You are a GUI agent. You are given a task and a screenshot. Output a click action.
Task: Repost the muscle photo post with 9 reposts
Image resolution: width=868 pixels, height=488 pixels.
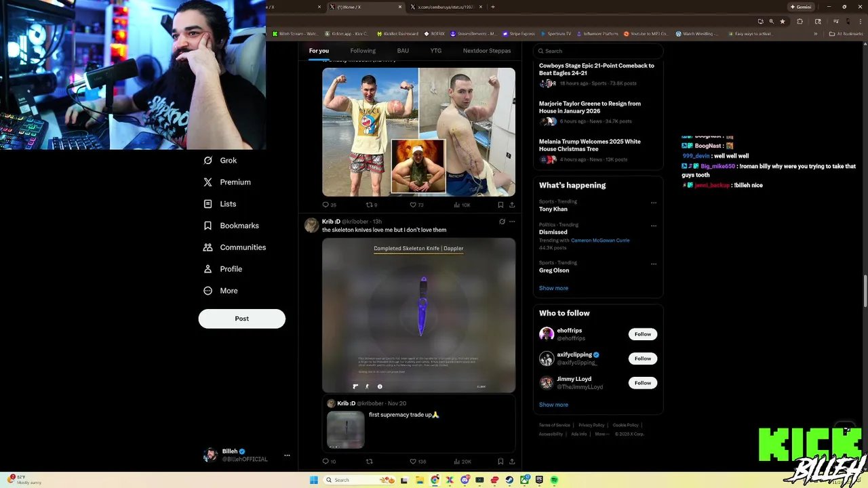372,205
